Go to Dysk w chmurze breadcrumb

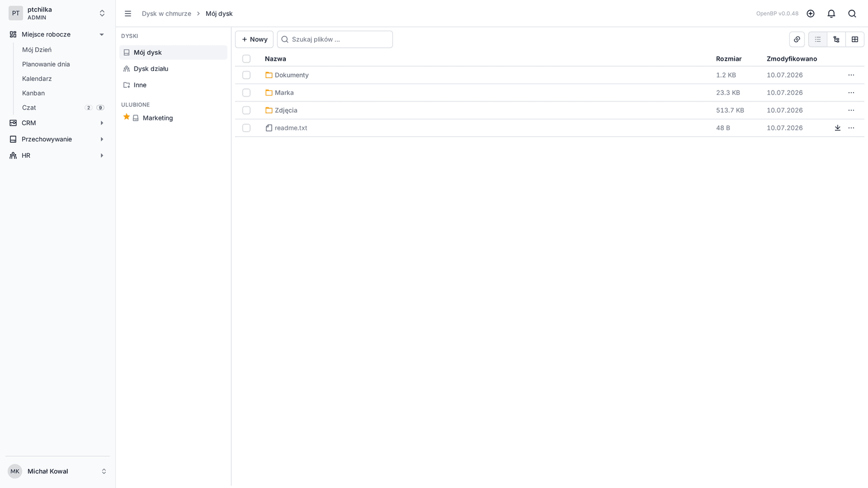tap(167, 14)
